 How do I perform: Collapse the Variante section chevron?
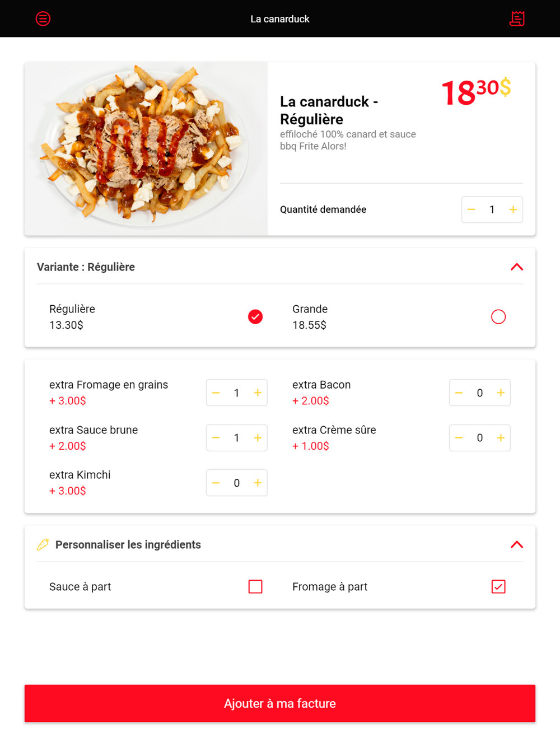tap(517, 267)
